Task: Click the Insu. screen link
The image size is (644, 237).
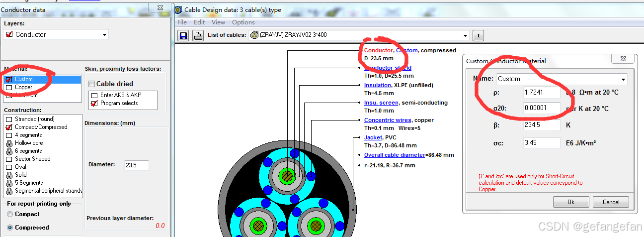Action: [x=381, y=103]
